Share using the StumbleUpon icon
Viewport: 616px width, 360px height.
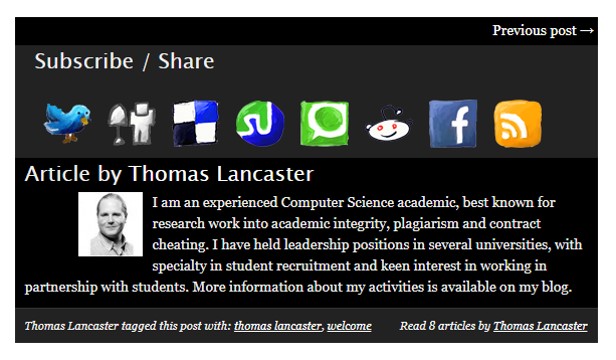coord(260,123)
